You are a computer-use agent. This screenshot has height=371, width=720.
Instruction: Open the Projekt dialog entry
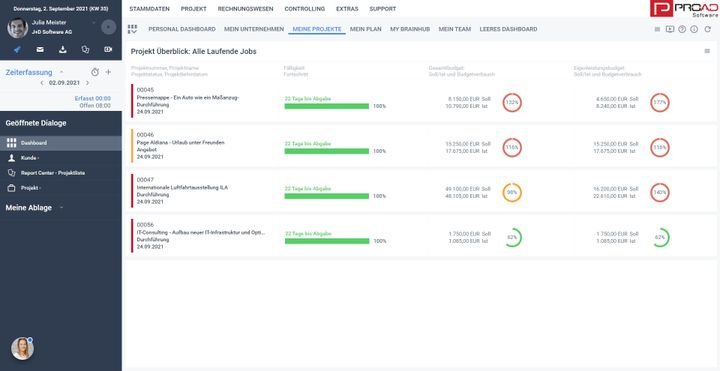coord(61,188)
